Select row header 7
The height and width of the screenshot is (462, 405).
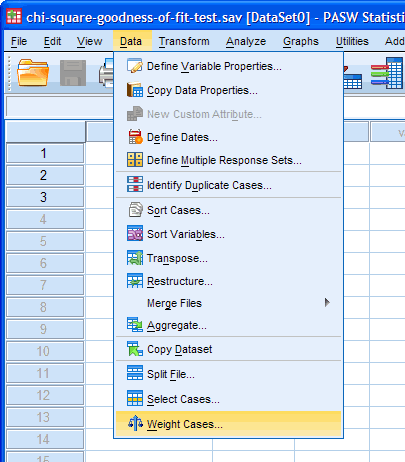click(45, 285)
